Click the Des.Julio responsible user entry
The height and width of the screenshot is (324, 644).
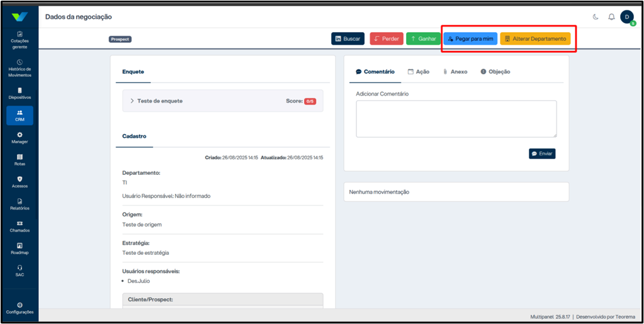(139, 281)
